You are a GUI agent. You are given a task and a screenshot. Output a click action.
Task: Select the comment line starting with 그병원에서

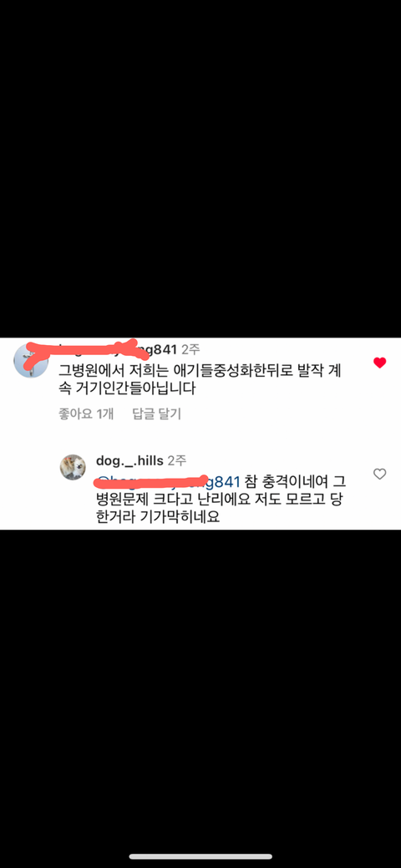(200, 370)
